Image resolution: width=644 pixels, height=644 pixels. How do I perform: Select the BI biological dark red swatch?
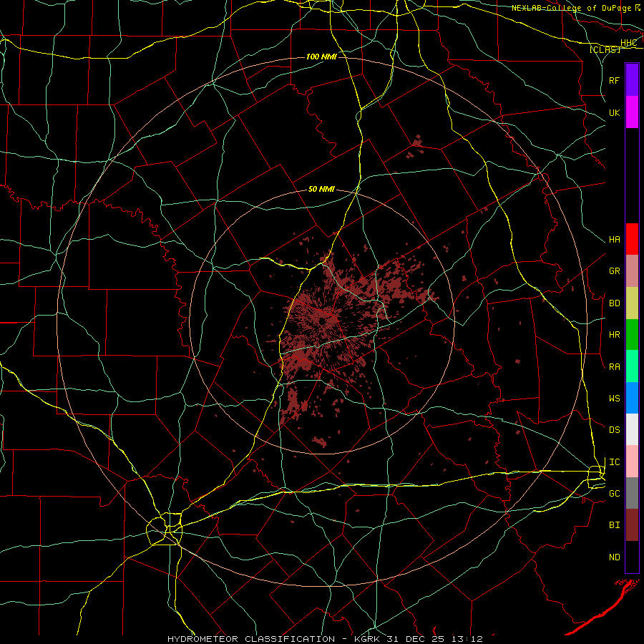click(632, 525)
